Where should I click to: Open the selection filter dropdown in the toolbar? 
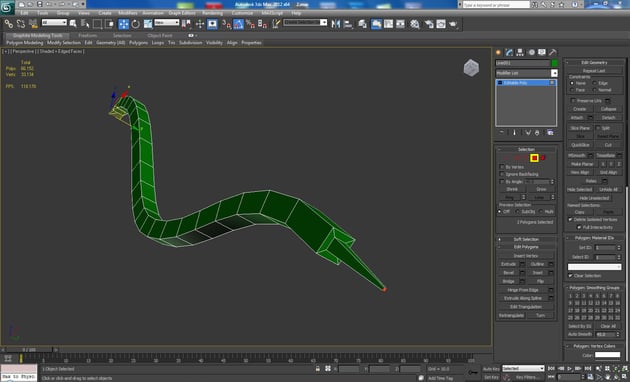point(54,22)
